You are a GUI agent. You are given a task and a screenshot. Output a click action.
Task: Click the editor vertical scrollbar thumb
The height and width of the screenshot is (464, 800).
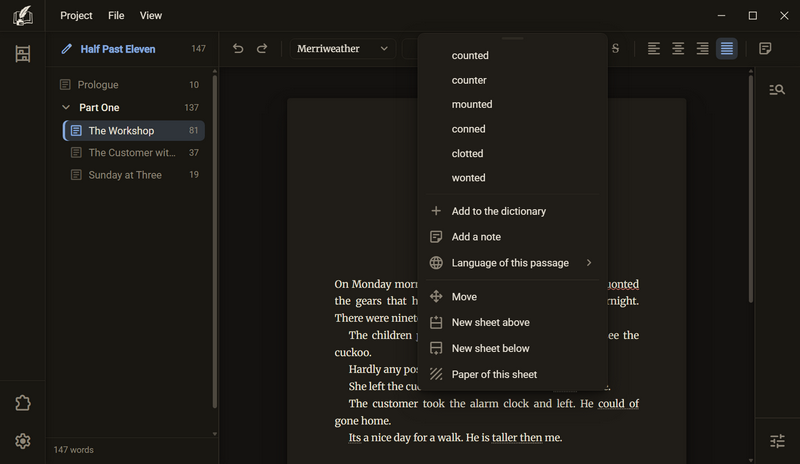pyautogui.click(x=751, y=189)
